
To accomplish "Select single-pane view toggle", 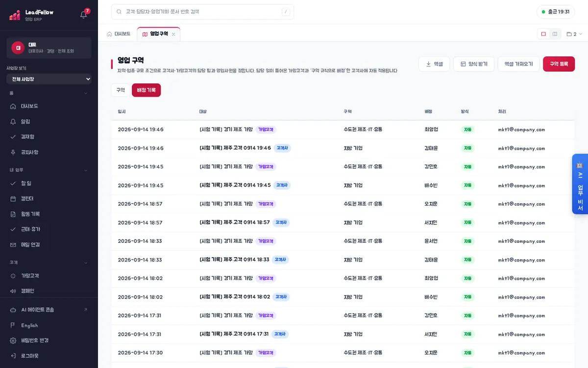I will 543,34.
